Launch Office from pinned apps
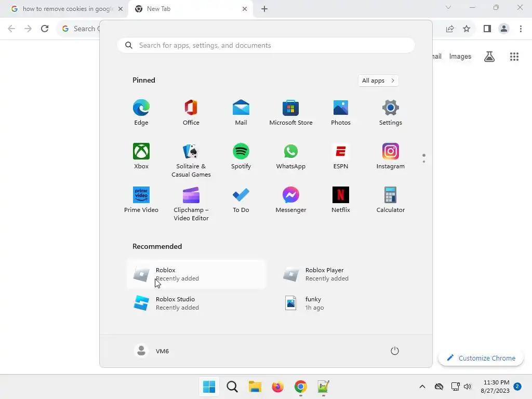This screenshot has width=532, height=399. [x=191, y=113]
